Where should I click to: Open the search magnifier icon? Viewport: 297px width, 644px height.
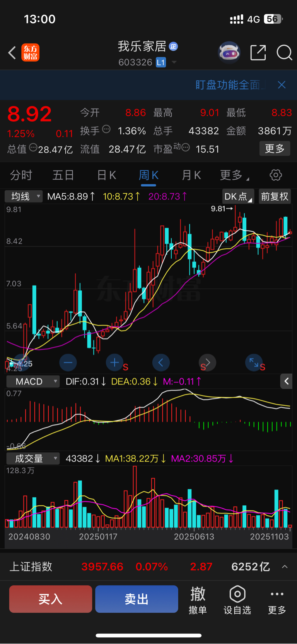(284, 53)
